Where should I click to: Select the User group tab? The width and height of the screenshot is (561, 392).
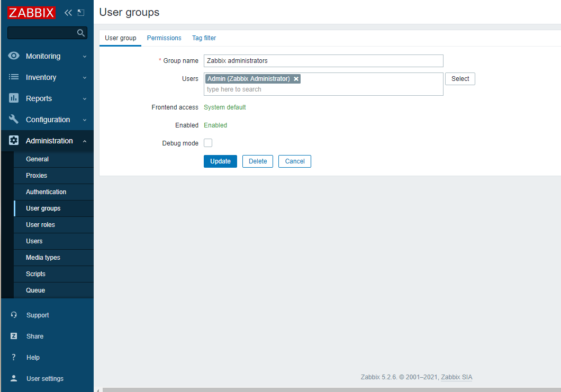(x=120, y=38)
